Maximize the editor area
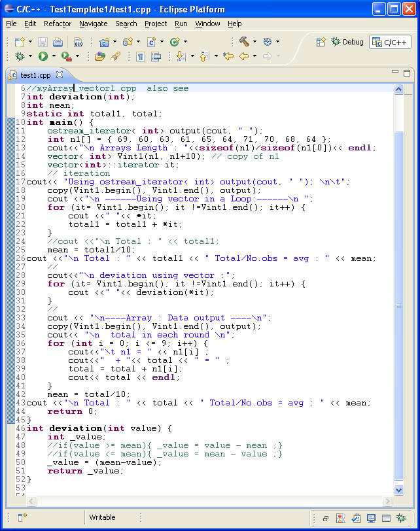The width and height of the screenshot is (420, 531). [407, 73]
